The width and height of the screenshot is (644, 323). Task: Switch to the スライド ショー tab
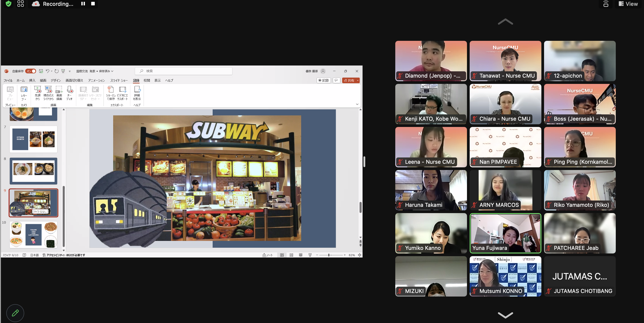click(119, 80)
